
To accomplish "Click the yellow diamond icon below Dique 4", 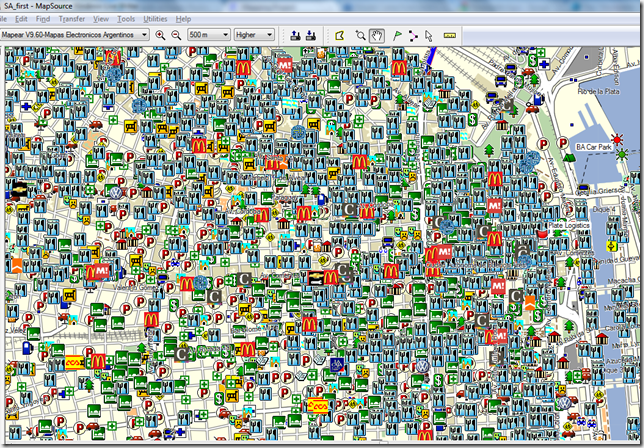I will point(612,246).
